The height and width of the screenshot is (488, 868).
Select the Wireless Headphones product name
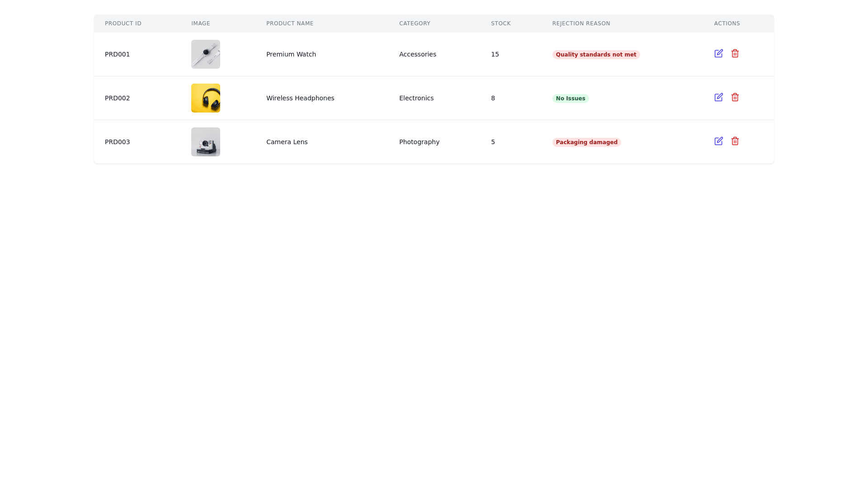[300, 98]
